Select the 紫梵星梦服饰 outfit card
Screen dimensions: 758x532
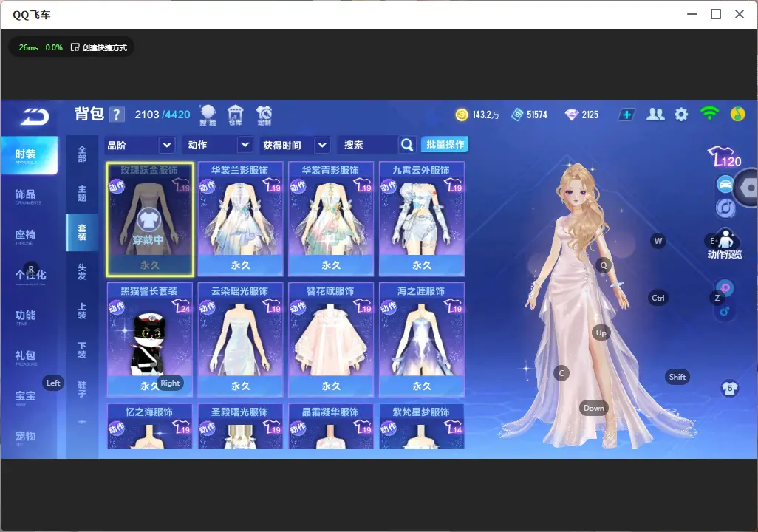click(422, 426)
